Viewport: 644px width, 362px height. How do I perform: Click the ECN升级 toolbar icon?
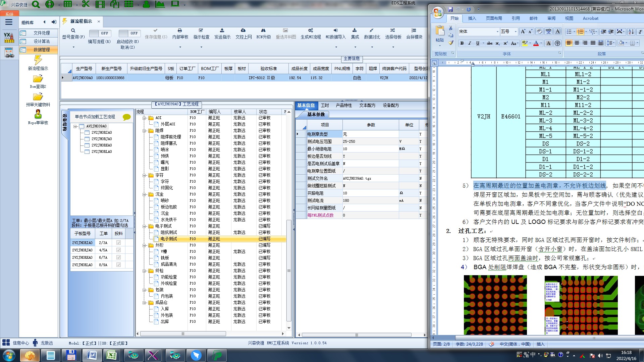pos(263,31)
